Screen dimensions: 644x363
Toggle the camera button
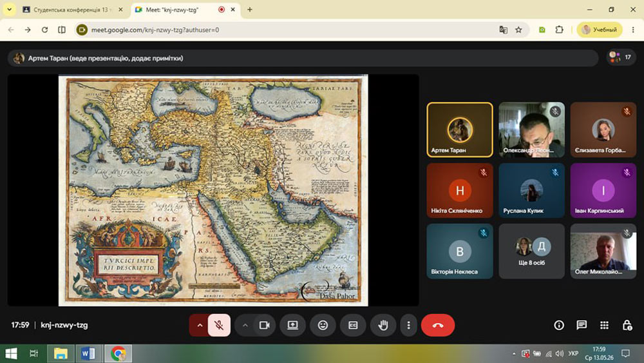[x=265, y=325]
